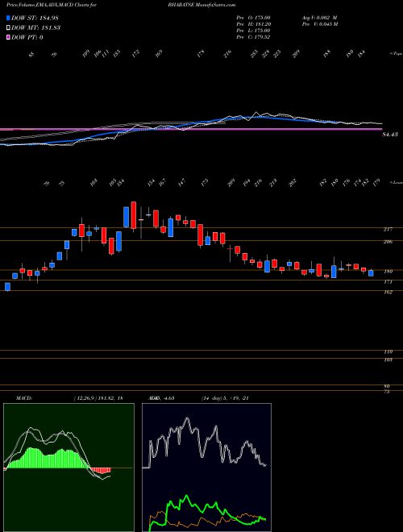Click the 189 price level label
403x532 pixels.
coord(388,272)
